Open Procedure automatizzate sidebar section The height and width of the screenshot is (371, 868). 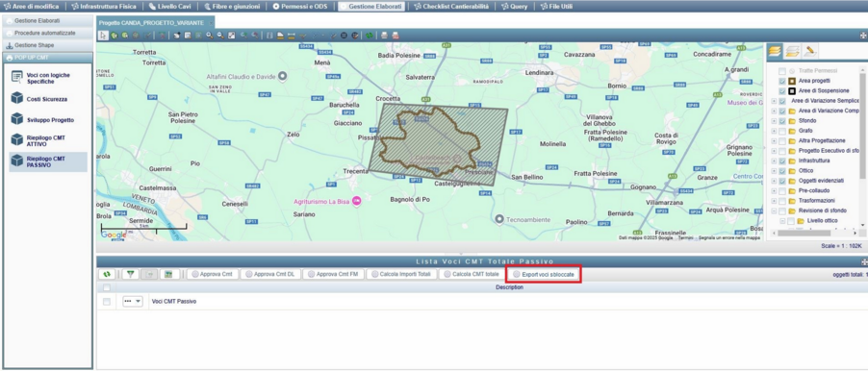tap(47, 34)
